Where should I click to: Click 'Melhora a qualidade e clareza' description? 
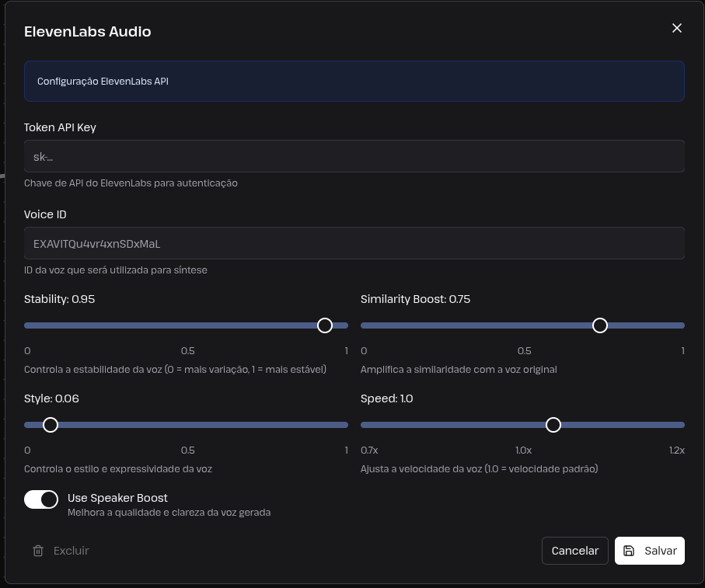[x=169, y=513]
